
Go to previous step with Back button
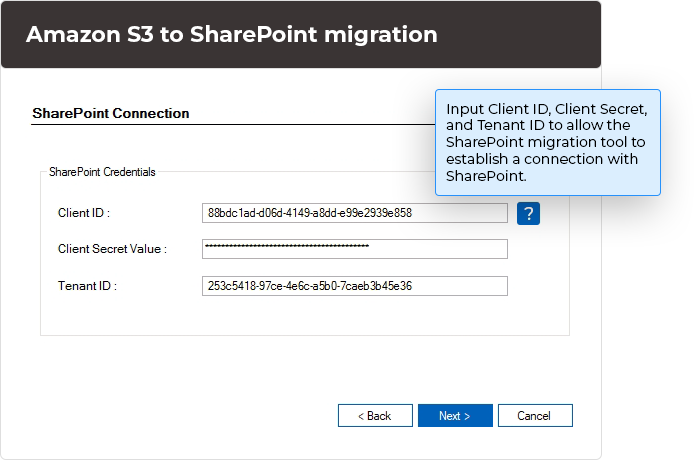pos(375,416)
